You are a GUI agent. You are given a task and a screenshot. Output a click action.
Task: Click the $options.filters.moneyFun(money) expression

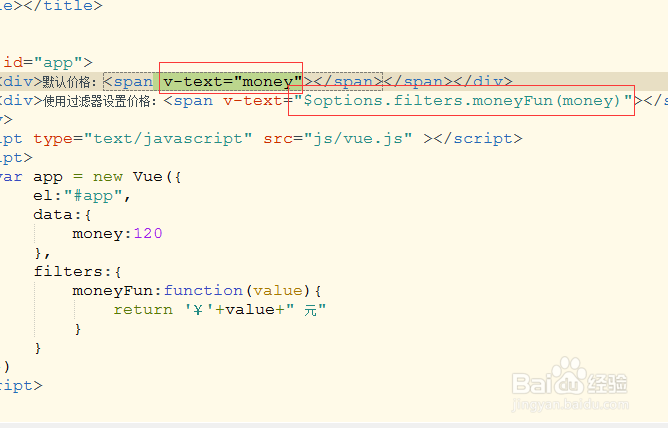tap(461, 101)
